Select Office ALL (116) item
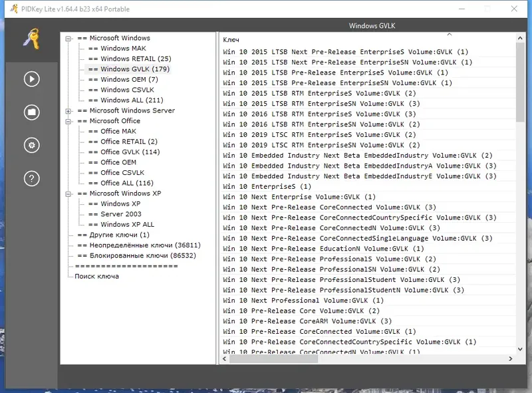Viewport: 532px width, 393px height. pyautogui.click(x=121, y=183)
